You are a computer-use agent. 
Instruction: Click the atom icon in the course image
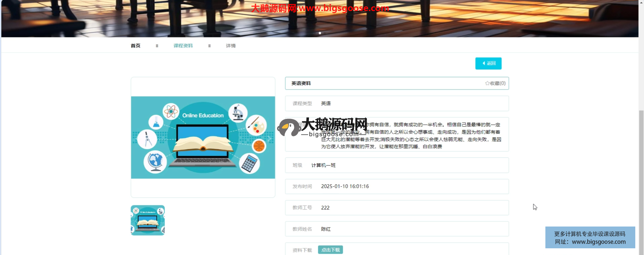(x=171, y=111)
